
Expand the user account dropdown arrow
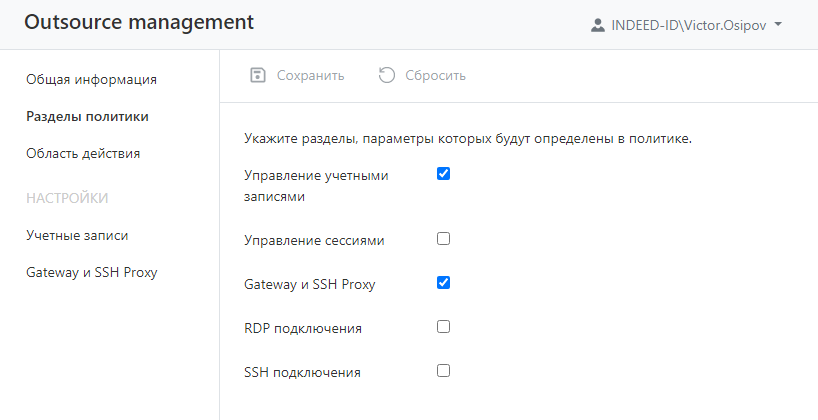pos(779,24)
